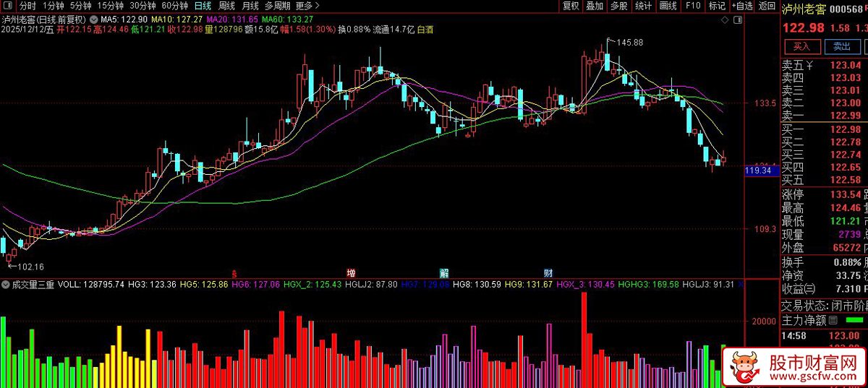
Task: Click MA20: 131.65 indicator label
Action: pyautogui.click(x=232, y=19)
